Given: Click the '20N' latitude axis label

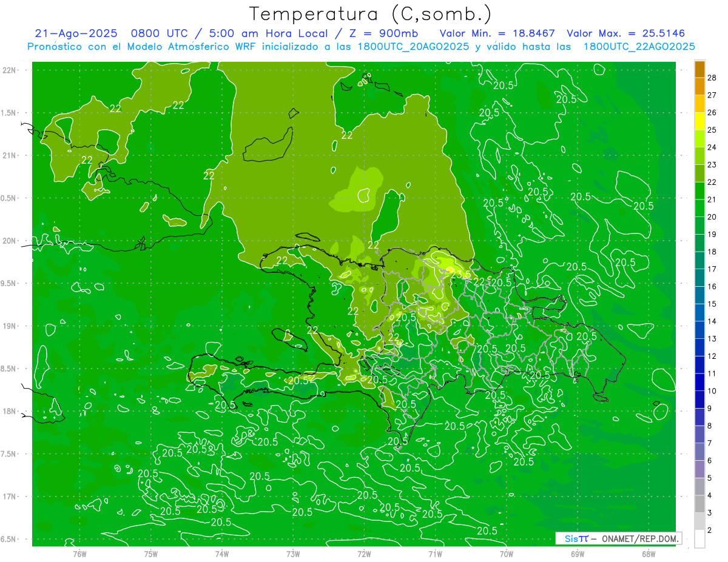Looking at the screenshot, I should (x=9, y=241).
